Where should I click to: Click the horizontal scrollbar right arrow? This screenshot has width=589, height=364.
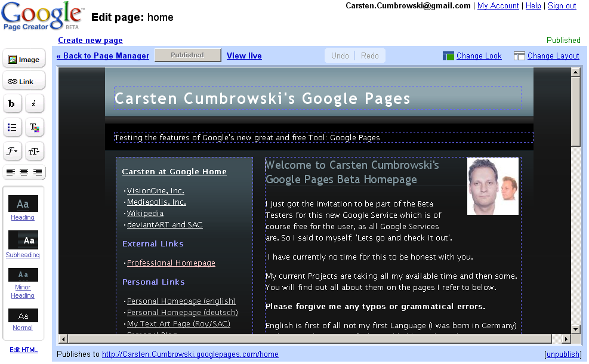click(x=566, y=339)
